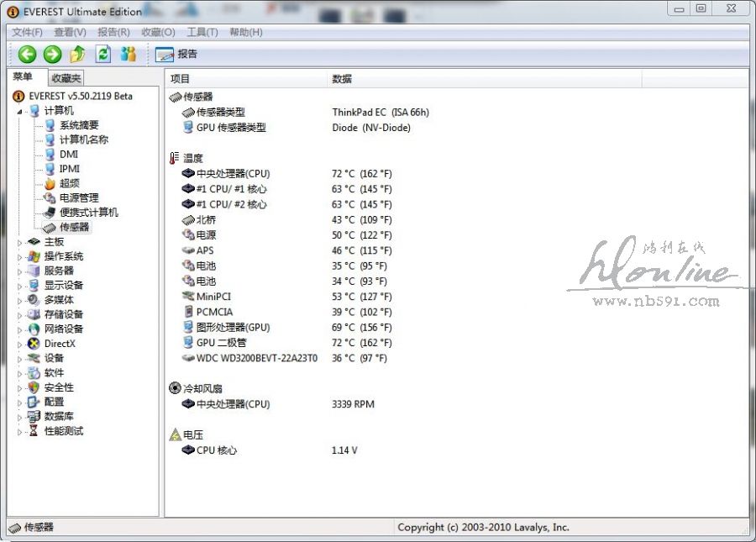The width and height of the screenshot is (756, 542).
Task: Open the 工具(T) menu
Action: point(202,32)
